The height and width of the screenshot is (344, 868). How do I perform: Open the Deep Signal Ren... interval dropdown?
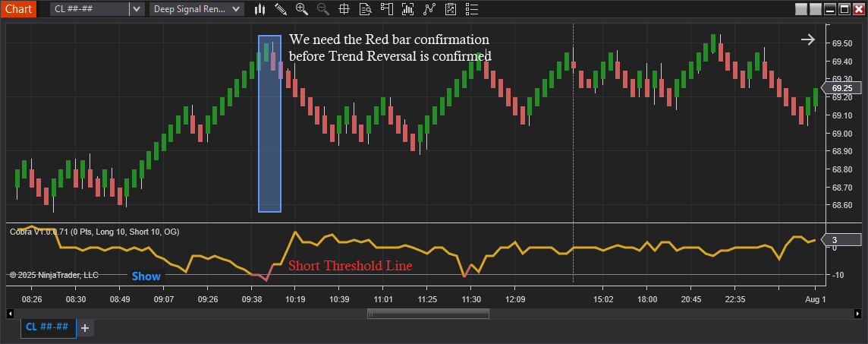click(197, 9)
